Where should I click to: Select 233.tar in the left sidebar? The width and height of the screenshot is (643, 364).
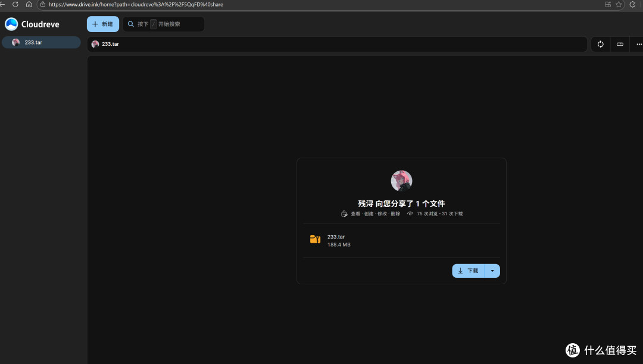41,42
